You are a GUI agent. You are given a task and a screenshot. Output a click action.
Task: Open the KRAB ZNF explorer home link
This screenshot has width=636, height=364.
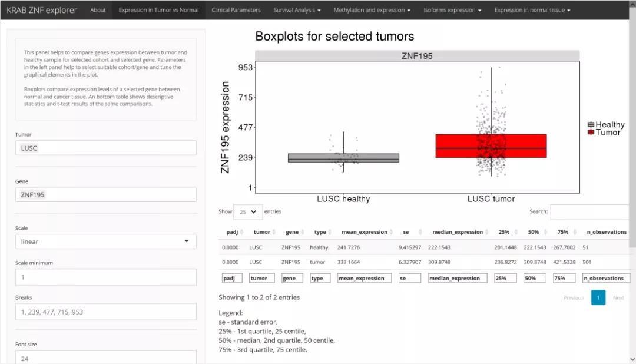pyautogui.click(x=42, y=10)
